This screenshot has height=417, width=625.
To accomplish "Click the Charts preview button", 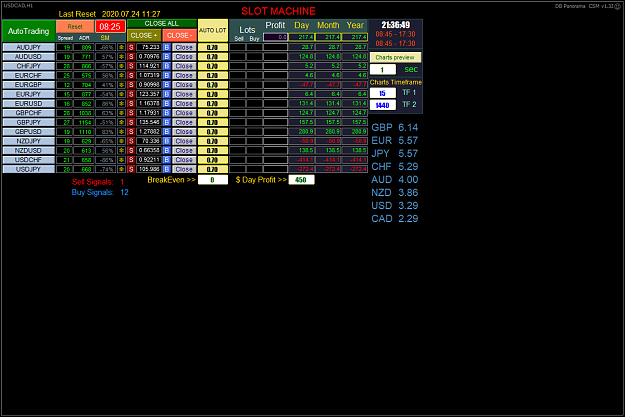I will click(x=395, y=57).
